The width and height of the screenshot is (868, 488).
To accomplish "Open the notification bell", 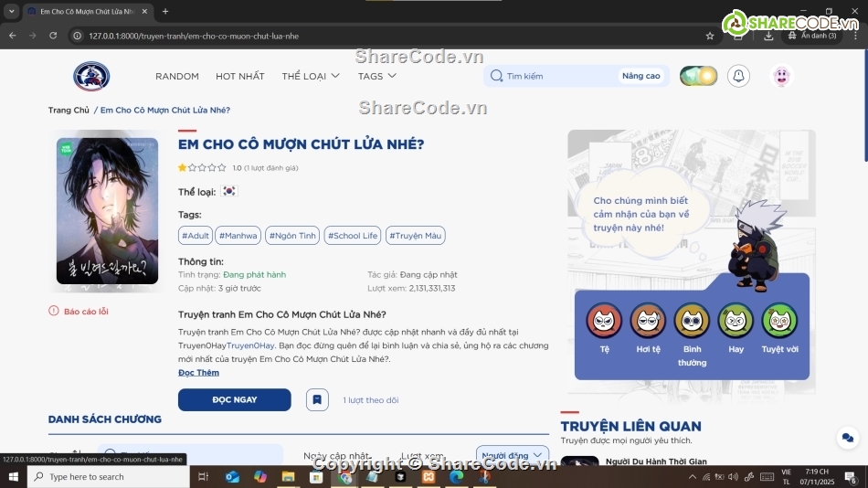I will point(738,76).
